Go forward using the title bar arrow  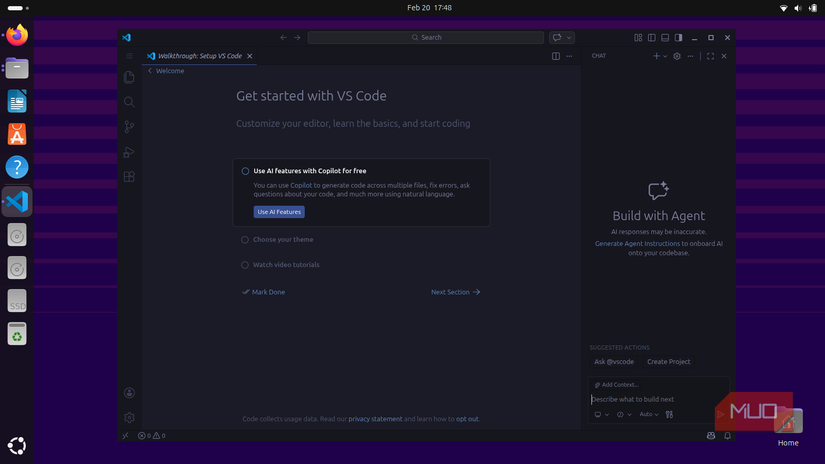tap(297, 37)
